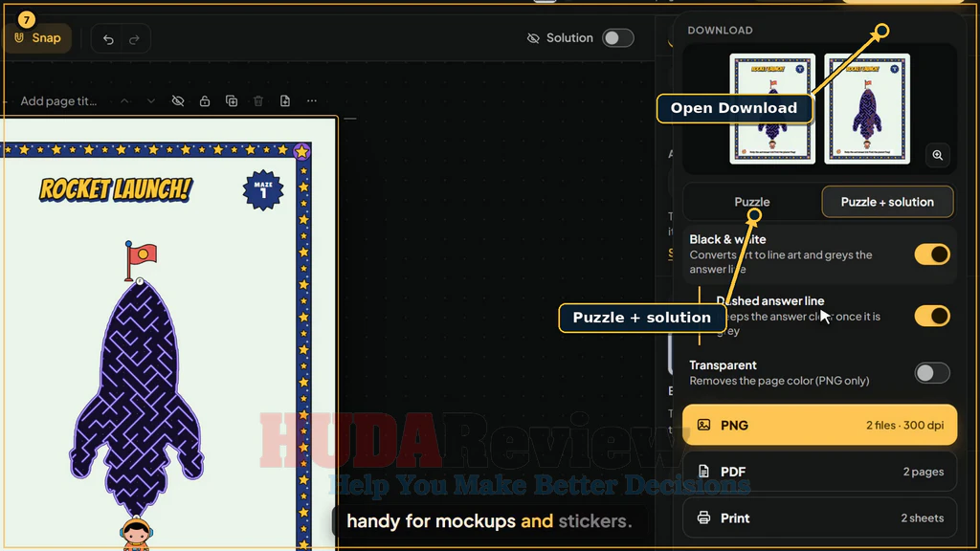Hide the page using the eye-slash icon

(x=178, y=101)
